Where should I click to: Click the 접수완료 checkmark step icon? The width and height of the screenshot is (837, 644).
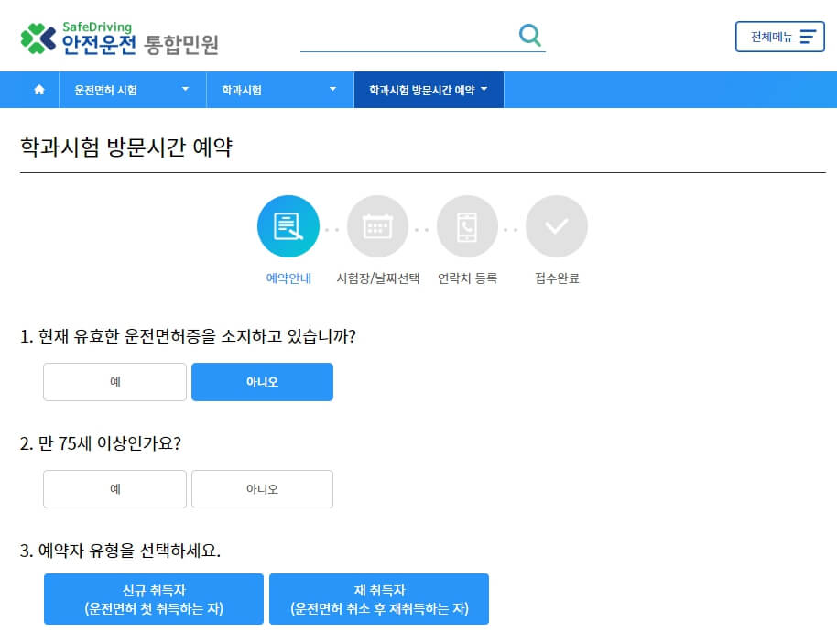point(557,225)
